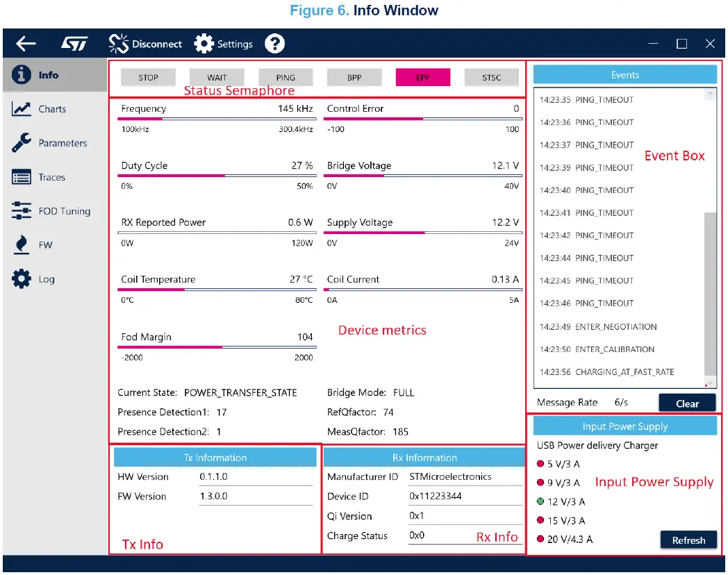Open the Charts line graph icon

point(22,109)
